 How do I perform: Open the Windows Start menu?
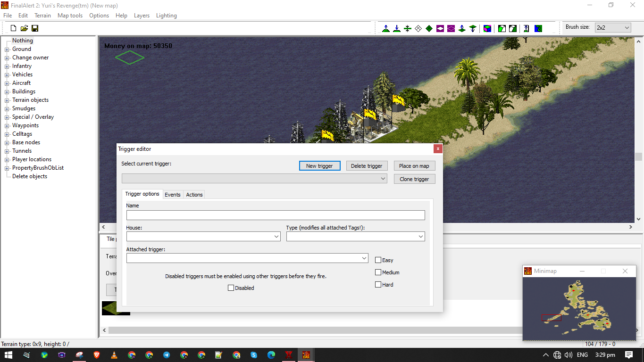pos(8,355)
